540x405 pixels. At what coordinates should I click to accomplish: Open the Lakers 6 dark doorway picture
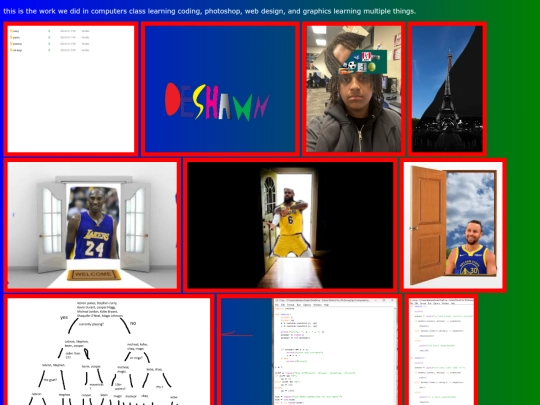tap(290, 225)
